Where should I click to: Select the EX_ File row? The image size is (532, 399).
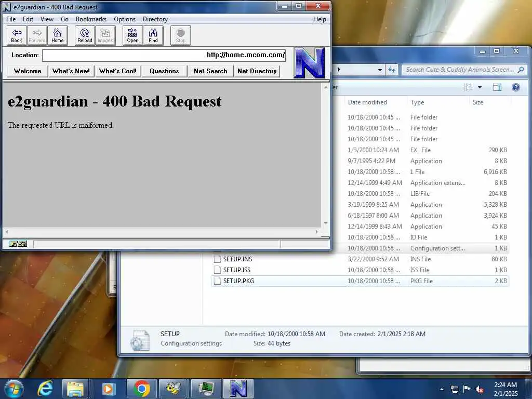coord(420,150)
